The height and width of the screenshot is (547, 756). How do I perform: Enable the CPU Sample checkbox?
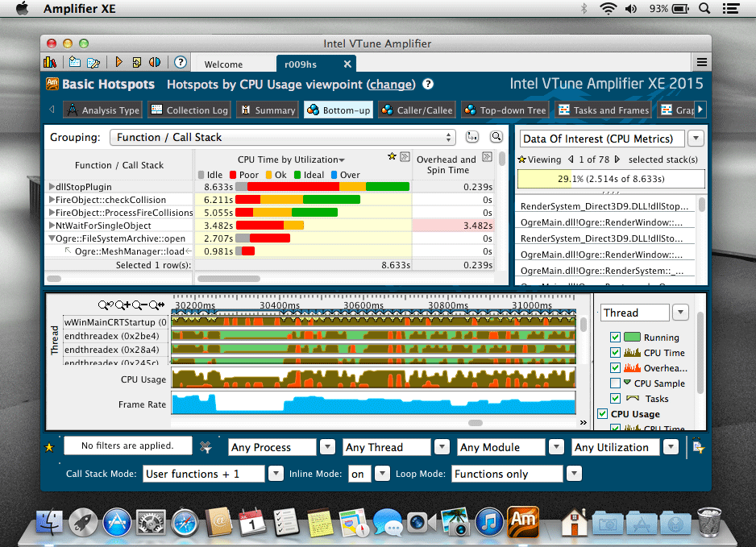[x=616, y=383]
